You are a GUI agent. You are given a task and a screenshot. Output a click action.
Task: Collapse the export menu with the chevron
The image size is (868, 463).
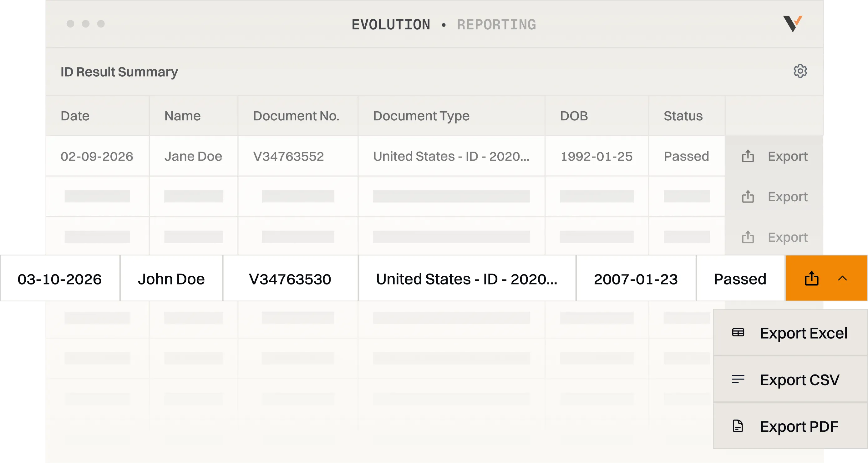[x=842, y=278]
